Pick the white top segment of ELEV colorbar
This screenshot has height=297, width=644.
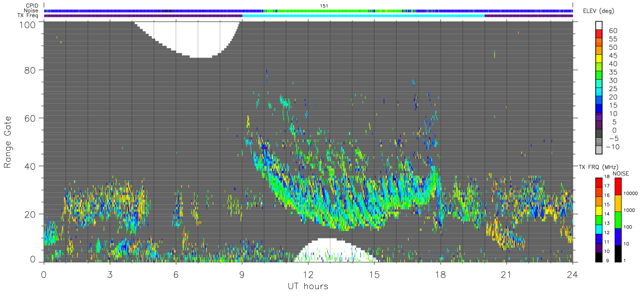[x=599, y=25]
